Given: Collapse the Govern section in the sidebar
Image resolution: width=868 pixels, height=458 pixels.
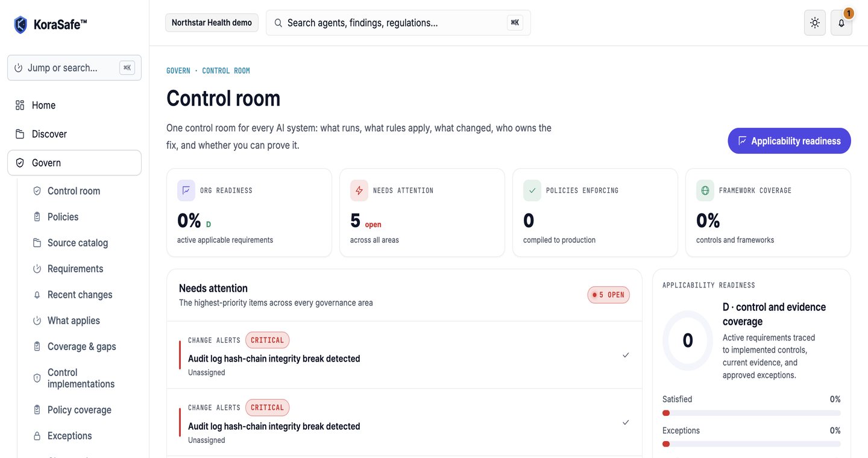Looking at the screenshot, I should pyautogui.click(x=74, y=163).
